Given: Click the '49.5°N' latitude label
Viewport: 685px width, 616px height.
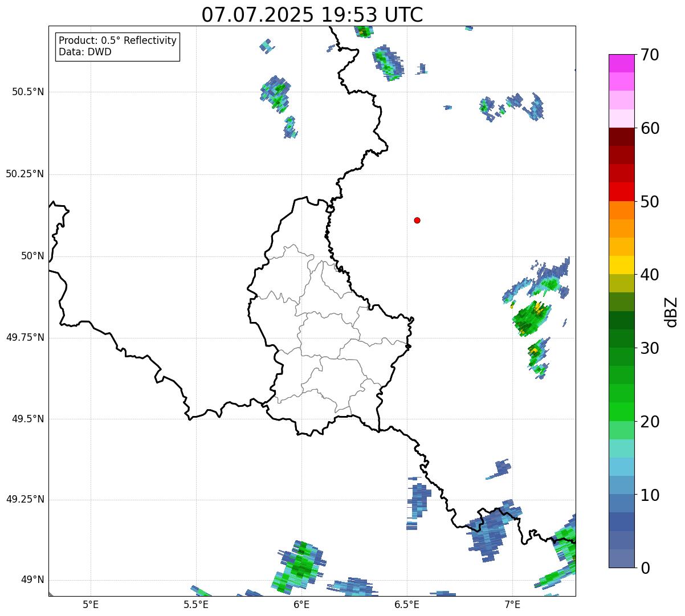Looking at the screenshot, I should (28, 419).
